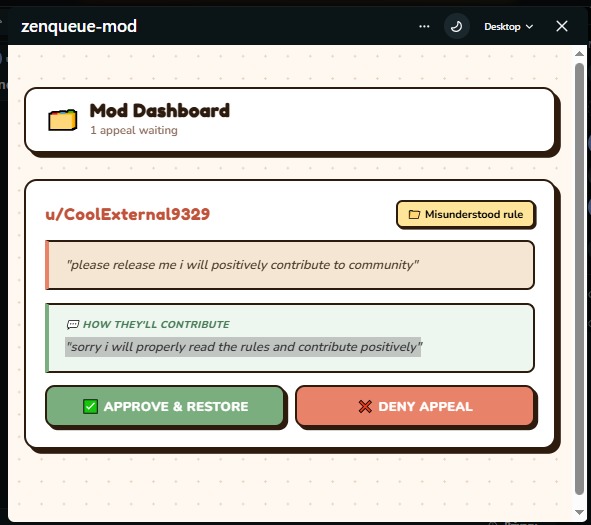Open the three-dot more options menu
The image size is (591, 525).
[x=424, y=26]
